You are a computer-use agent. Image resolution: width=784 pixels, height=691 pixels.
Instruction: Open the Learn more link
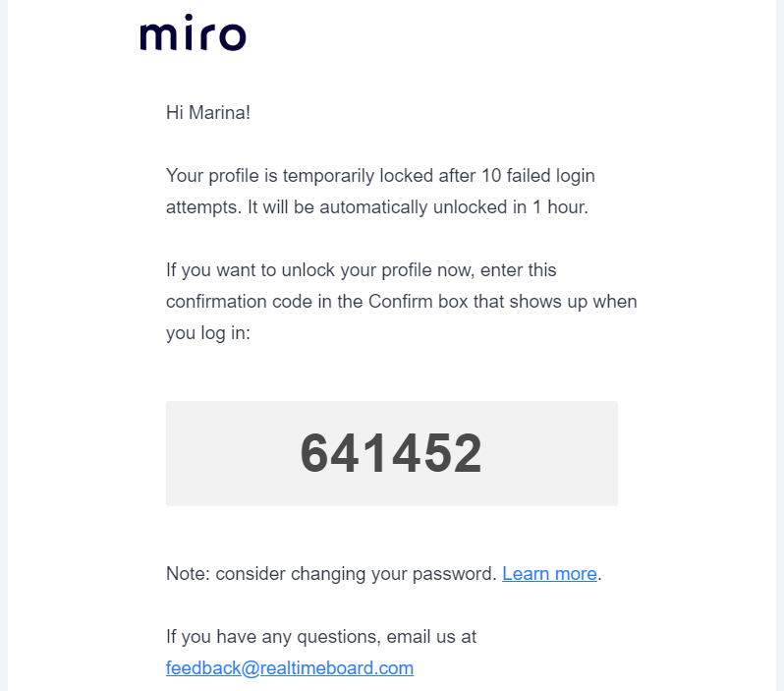click(x=549, y=574)
